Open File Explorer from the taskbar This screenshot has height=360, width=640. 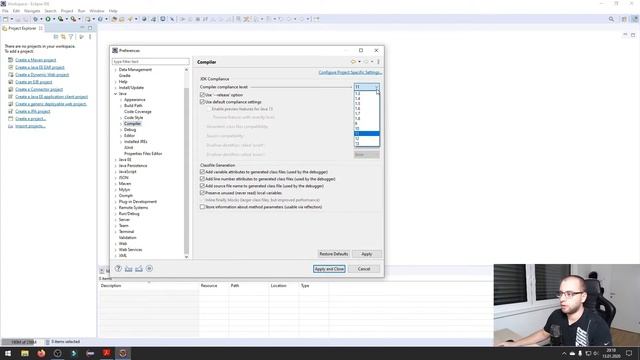[x=25, y=353]
